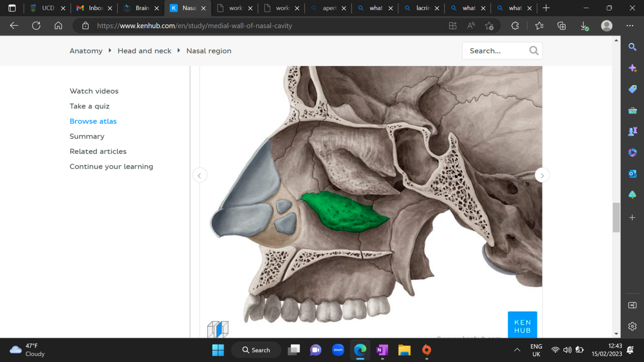Viewport: 644px width, 362px height.
Task: Switch to the Brain tab
Action: [x=141, y=8]
